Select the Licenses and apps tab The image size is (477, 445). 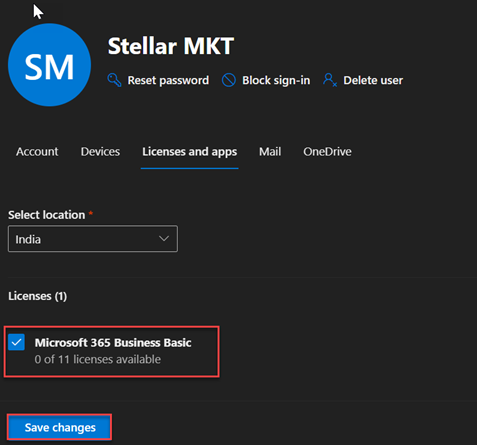190,152
